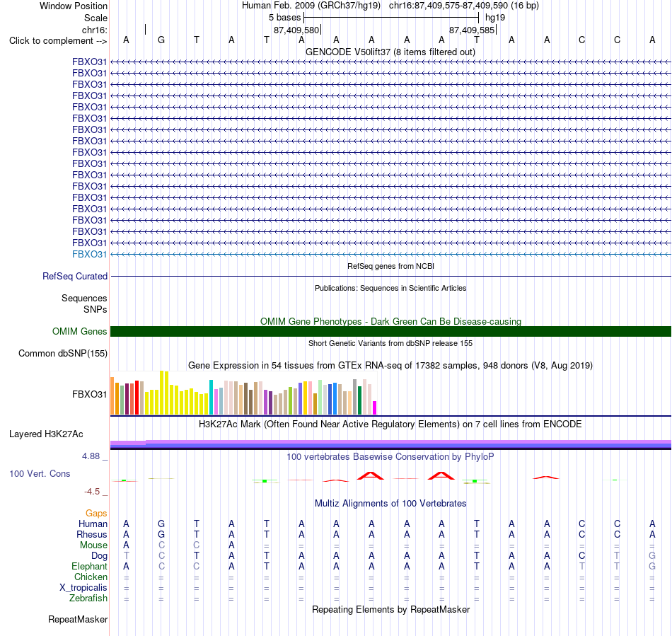Click the light-blue FBXO31 transcript label
The image size is (672, 636).
click(x=89, y=254)
